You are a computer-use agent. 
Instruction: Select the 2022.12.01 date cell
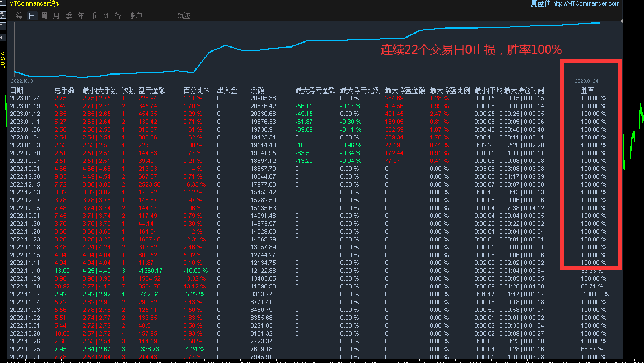pyautogui.click(x=25, y=216)
